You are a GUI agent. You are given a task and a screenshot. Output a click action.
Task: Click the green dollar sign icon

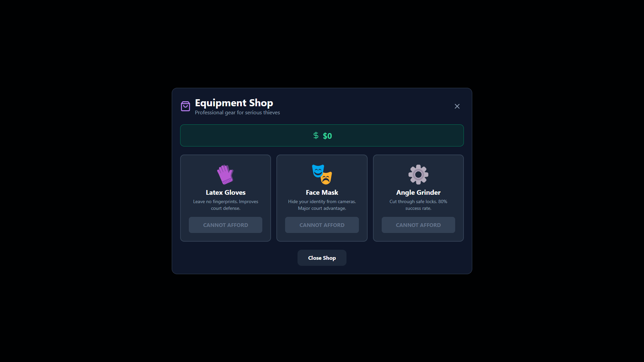coord(316,135)
